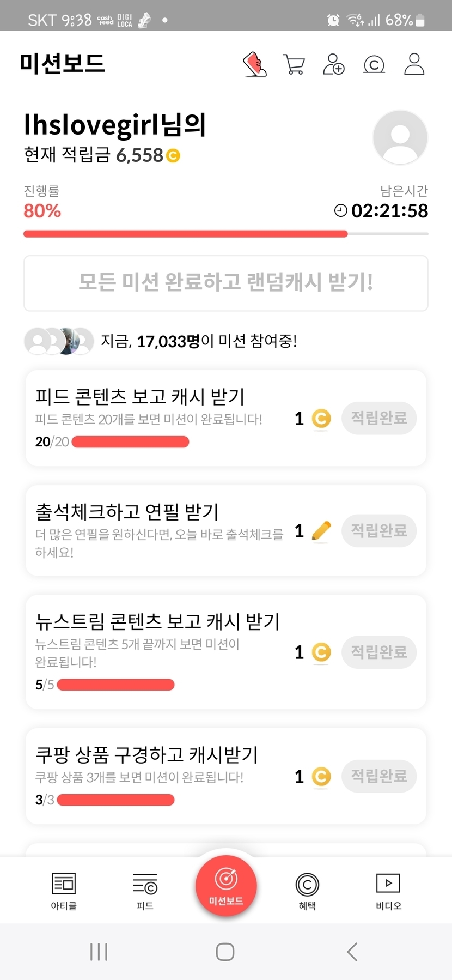
Task: Tap 적립완료 on the 출석체크 mission
Action: click(379, 530)
